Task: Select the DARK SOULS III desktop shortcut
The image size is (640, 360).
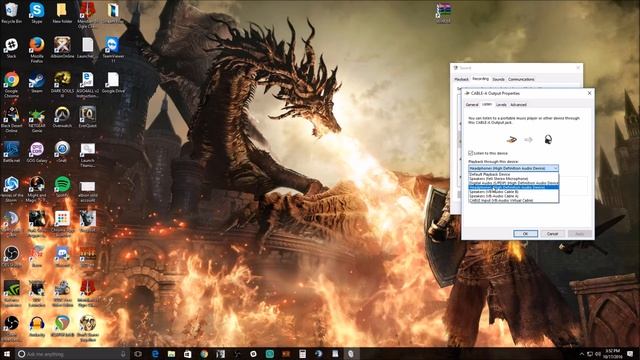Action: coord(62,84)
